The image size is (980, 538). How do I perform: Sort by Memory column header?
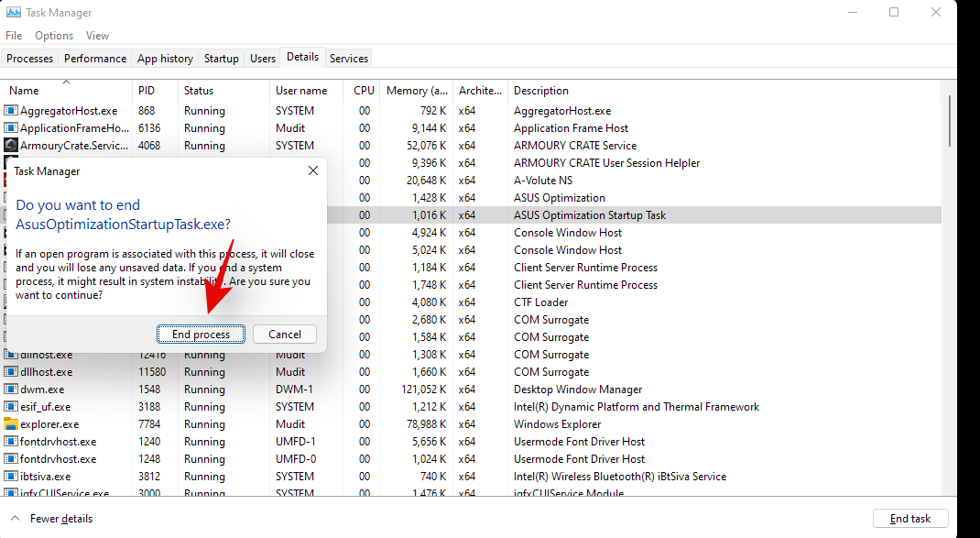coord(417,91)
